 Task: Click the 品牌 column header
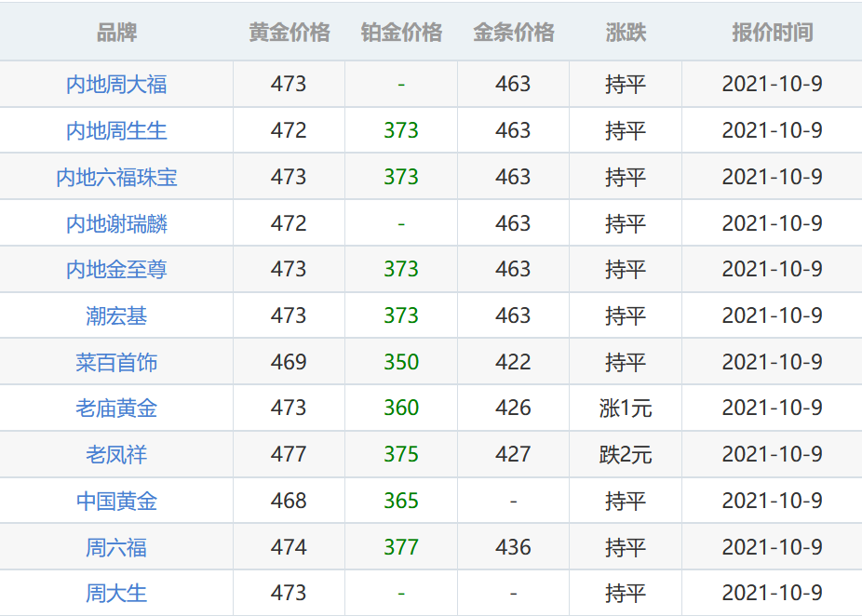pos(116,33)
